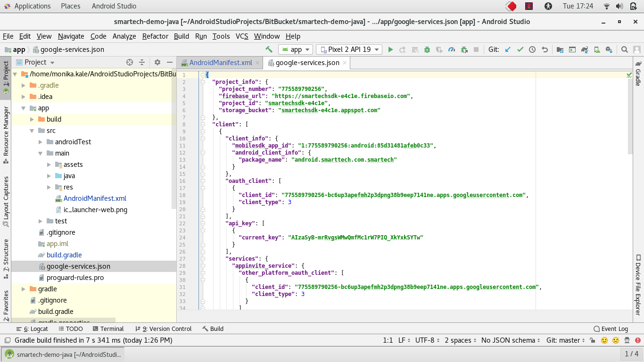644x362 pixels.
Task: Open the Build tool window
Action: click(x=213, y=329)
